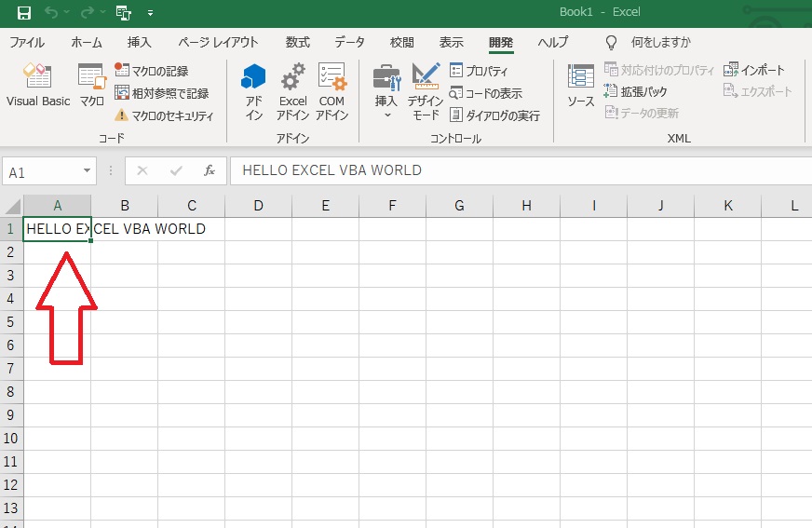Viewport: 812px width, 528px height.
Task: Select row 5 header
Action: pos(11,322)
